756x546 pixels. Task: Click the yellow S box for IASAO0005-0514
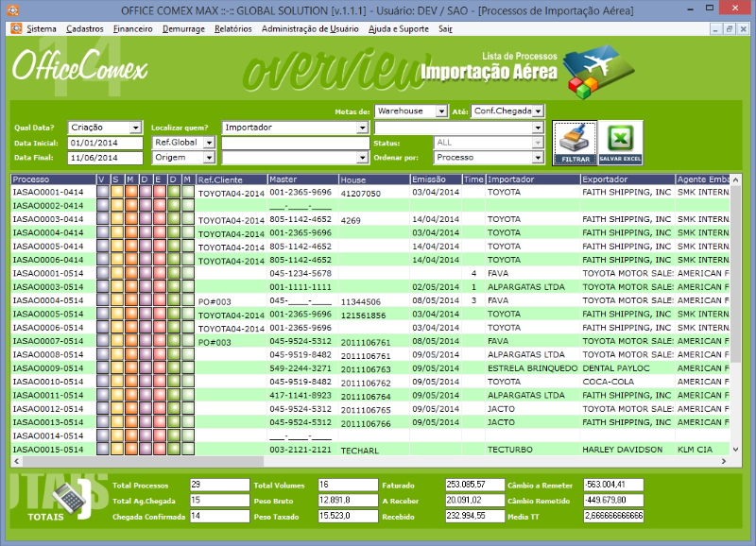(117, 314)
